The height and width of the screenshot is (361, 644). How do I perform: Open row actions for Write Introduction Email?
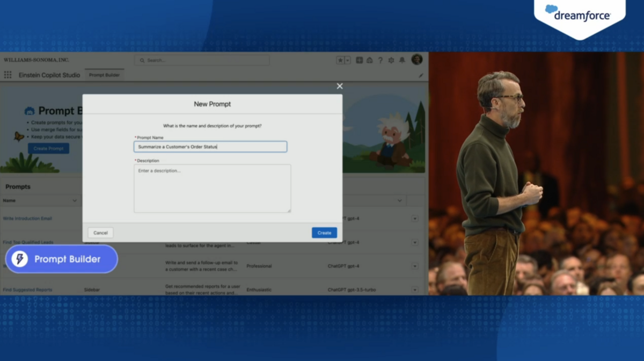pyautogui.click(x=415, y=219)
